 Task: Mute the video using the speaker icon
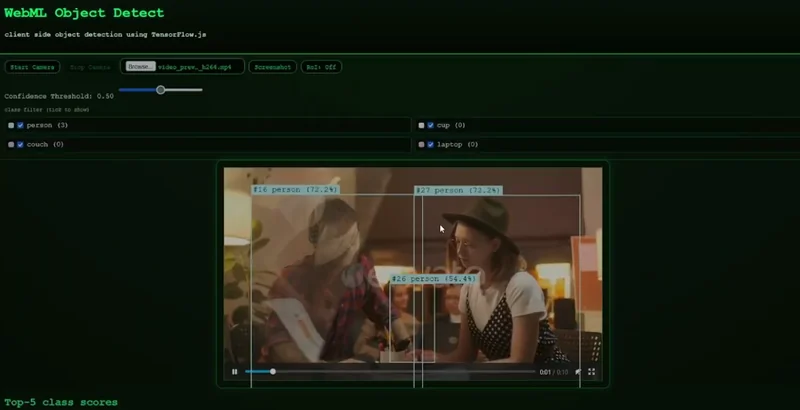click(578, 372)
